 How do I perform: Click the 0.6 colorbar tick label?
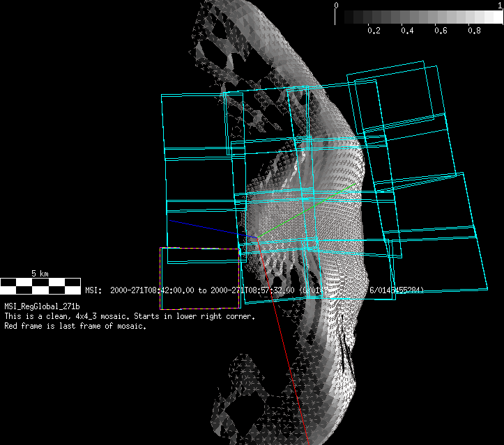(x=442, y=31)
